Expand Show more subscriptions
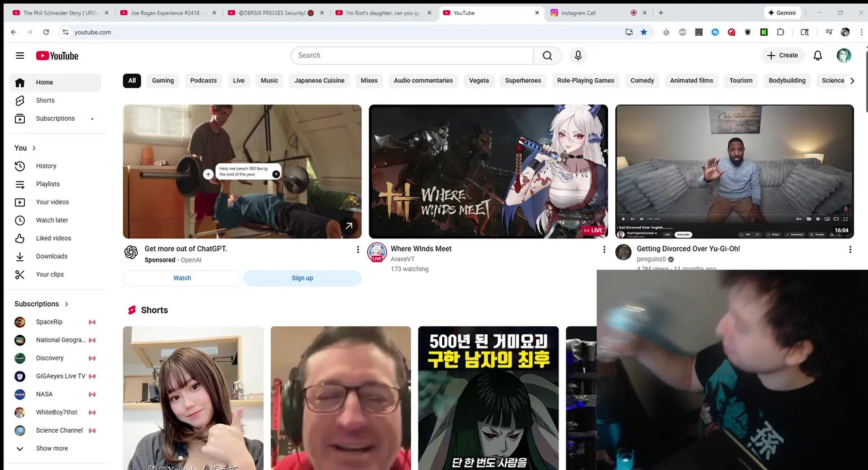868x470 pixels. 56,448
